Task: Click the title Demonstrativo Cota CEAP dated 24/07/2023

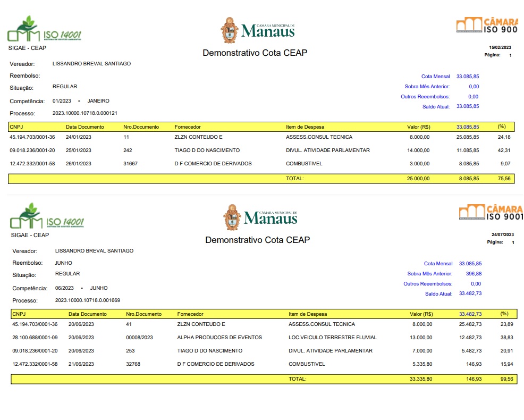Action: [x=258, y=240]
